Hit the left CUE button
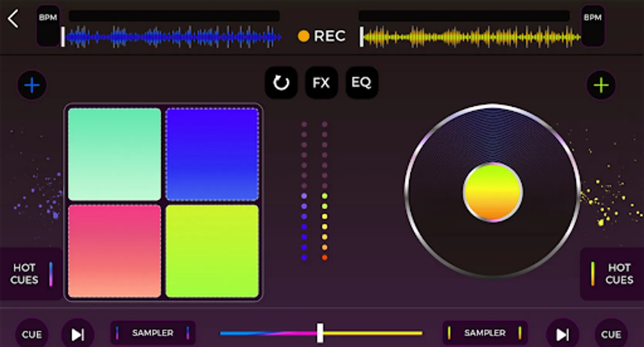Image resolution: width=644 pixels, height=347 pixels. point(32,334)
